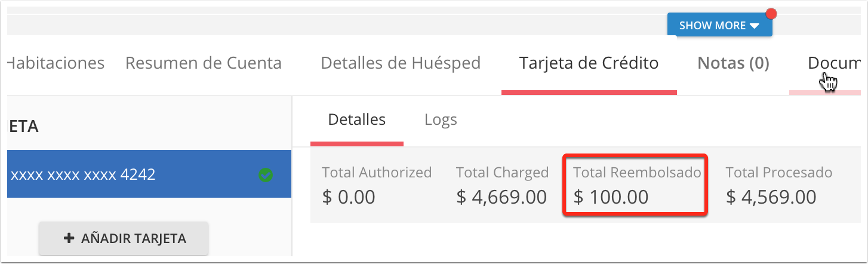868x264 pixels.
Task: Click the plus icon in Añadir Tarjeta
Action: [x=69, y=238]
